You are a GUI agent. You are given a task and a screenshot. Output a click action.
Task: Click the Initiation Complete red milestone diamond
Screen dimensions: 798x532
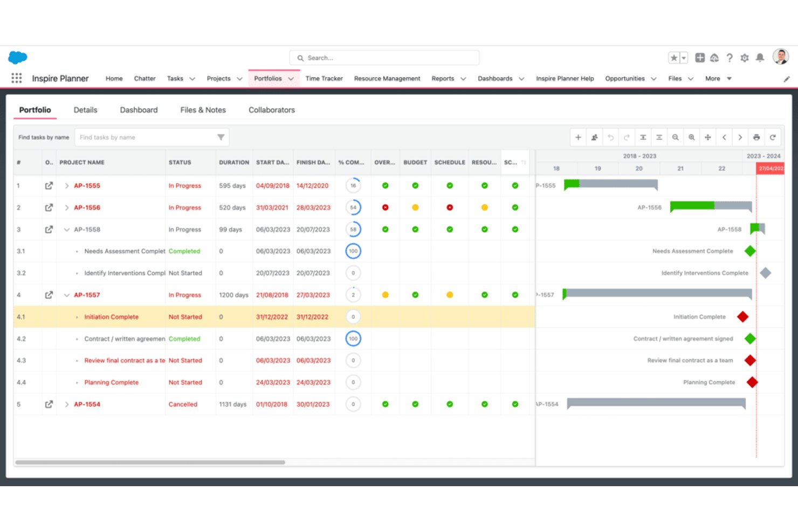click(x=742, y=317)
